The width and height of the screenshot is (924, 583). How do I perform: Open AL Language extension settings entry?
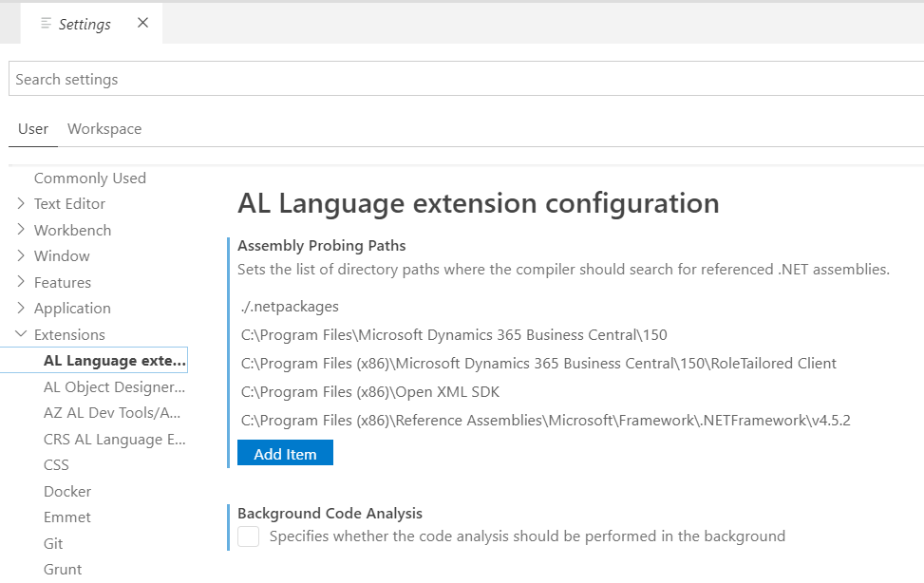94,360
